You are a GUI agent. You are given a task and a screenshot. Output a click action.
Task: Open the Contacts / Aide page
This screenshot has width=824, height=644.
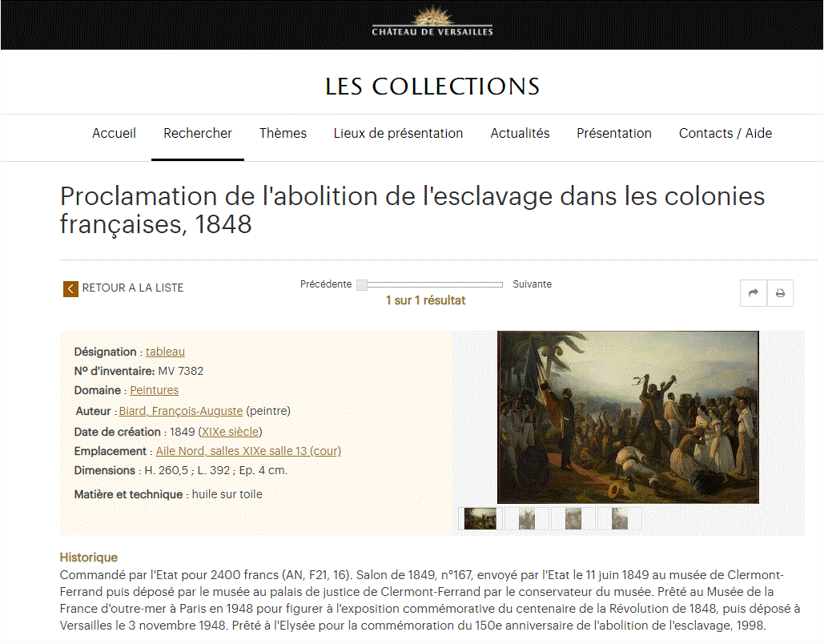[x=726, y=134]
